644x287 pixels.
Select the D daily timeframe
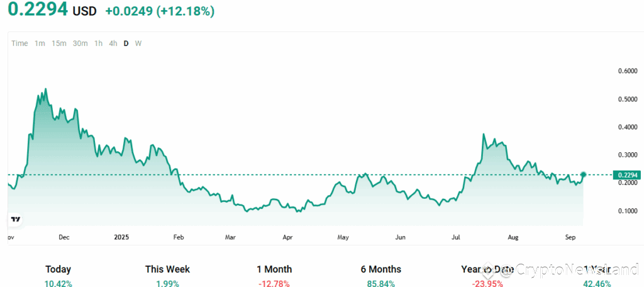[x=126, y=43]
